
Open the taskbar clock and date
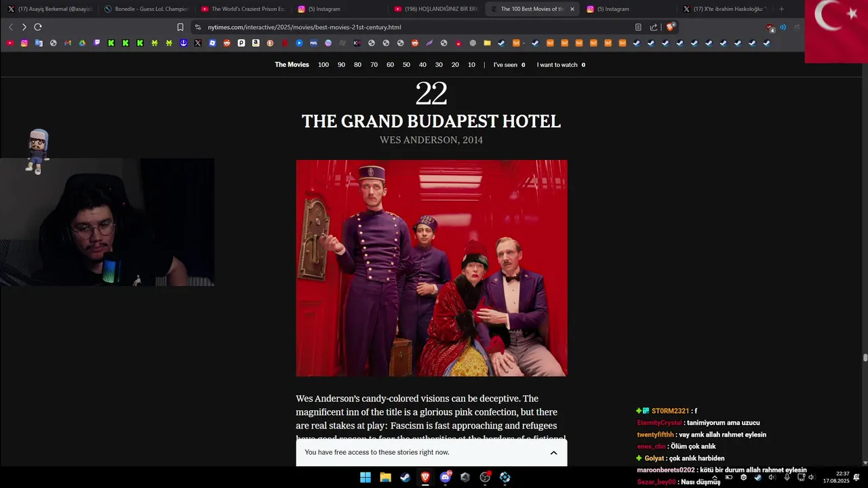point(836,478)
